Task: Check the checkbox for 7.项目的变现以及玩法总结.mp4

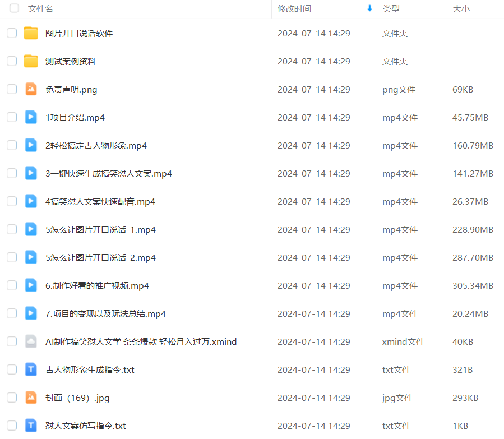Action: (x=11, y=313)
